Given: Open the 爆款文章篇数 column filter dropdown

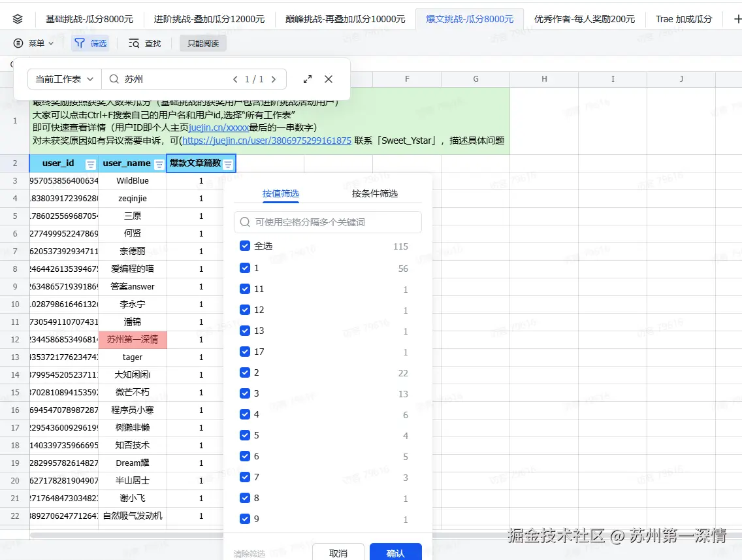Looking at the screenshot, I should coord(227,163).
